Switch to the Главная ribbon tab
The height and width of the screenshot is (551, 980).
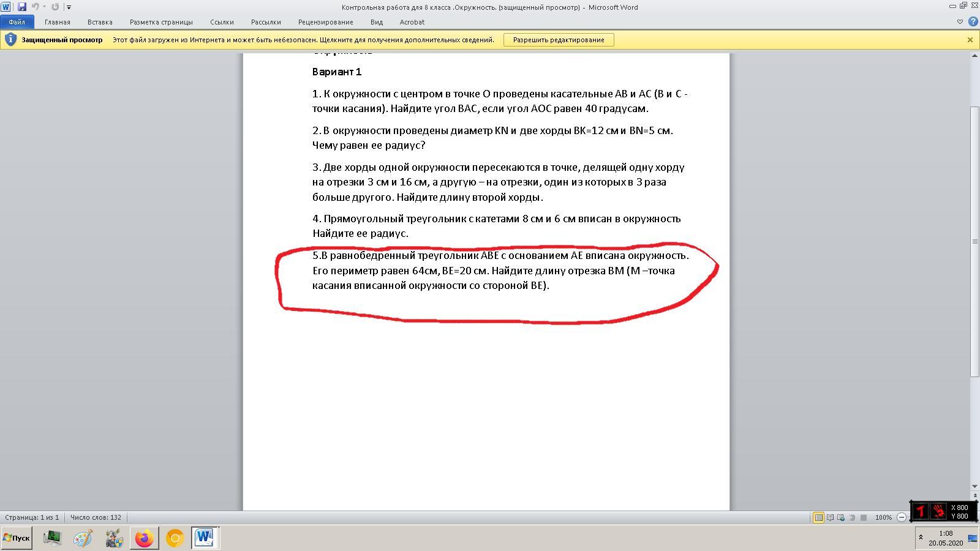(x=58, y=22)
